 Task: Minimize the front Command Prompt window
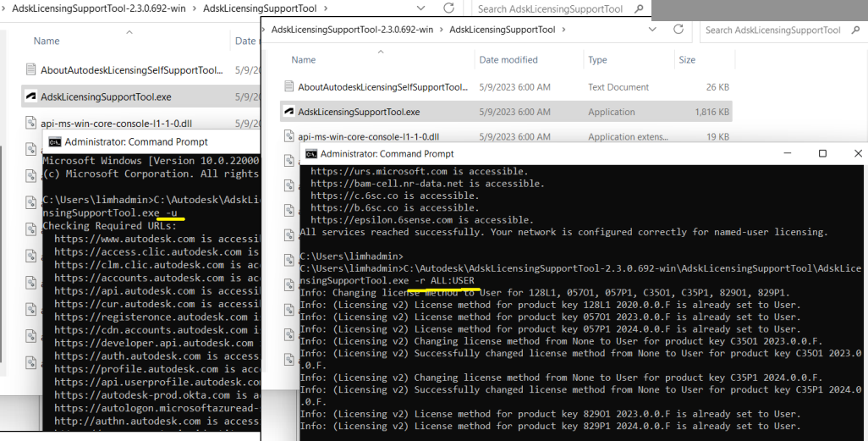[x=788, y=153]
